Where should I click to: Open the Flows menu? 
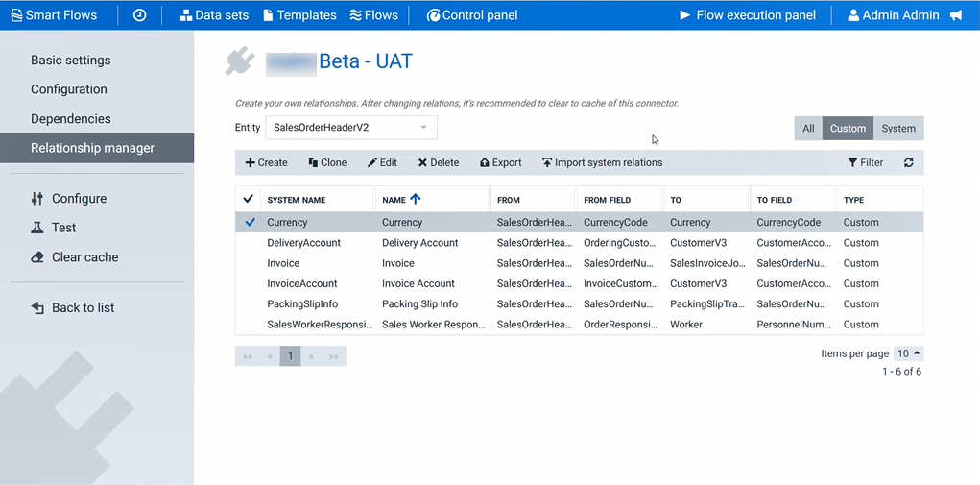[373, 15]
